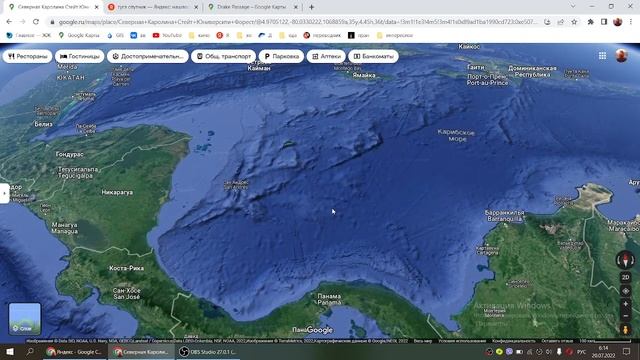
Task: Switch to the Яндекс Google Chrome taskbar window
Action: (75, 352)
